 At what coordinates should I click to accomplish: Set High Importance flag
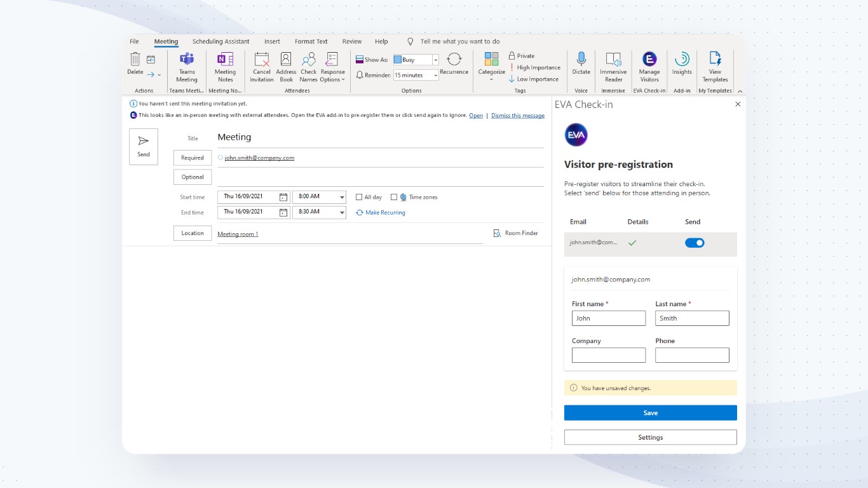click(534, 67)
